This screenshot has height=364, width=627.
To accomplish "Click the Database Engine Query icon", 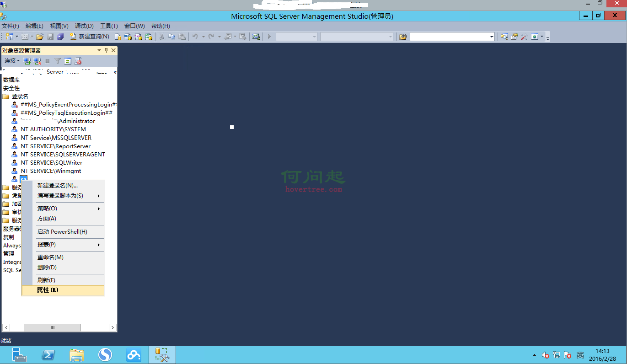I will [118, 37].
